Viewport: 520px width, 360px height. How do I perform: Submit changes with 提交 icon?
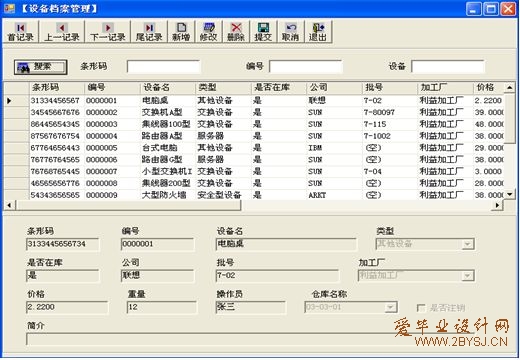(x=263, y=32)
